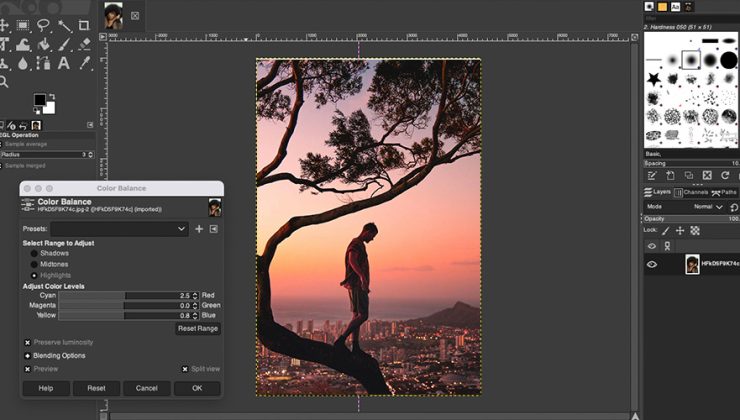Confirm Color Balance with OK
This screenshot has width=740, height=420.
coord(197,388)
